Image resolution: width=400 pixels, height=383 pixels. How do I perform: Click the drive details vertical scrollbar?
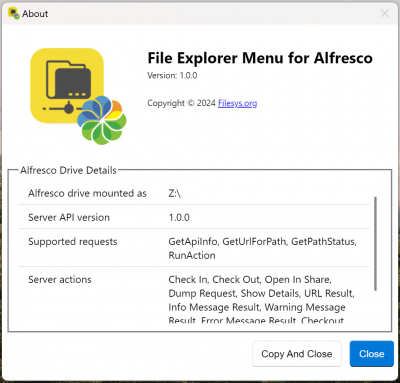coord(376,243)
